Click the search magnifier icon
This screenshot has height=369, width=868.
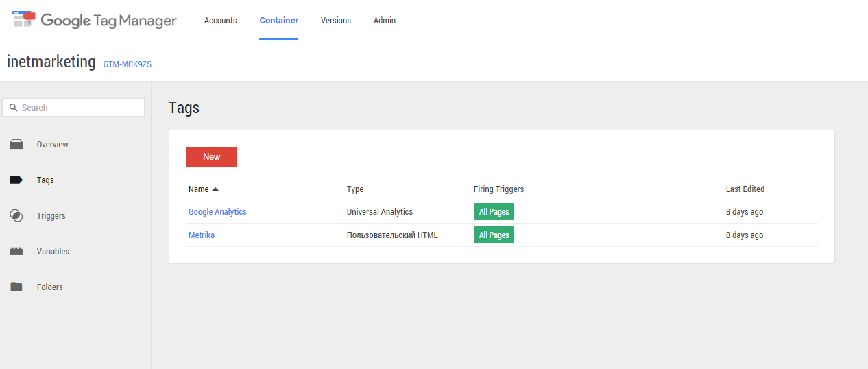click(x=13, y=108)
